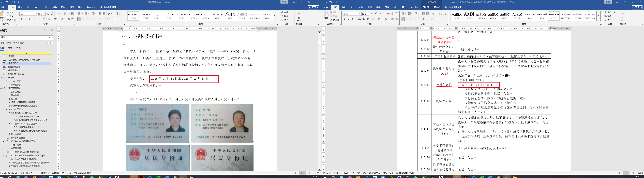Open font size dropdown (五号) in right window
Viewport: 644px width, 178px height.
click(x=368, y=14)
